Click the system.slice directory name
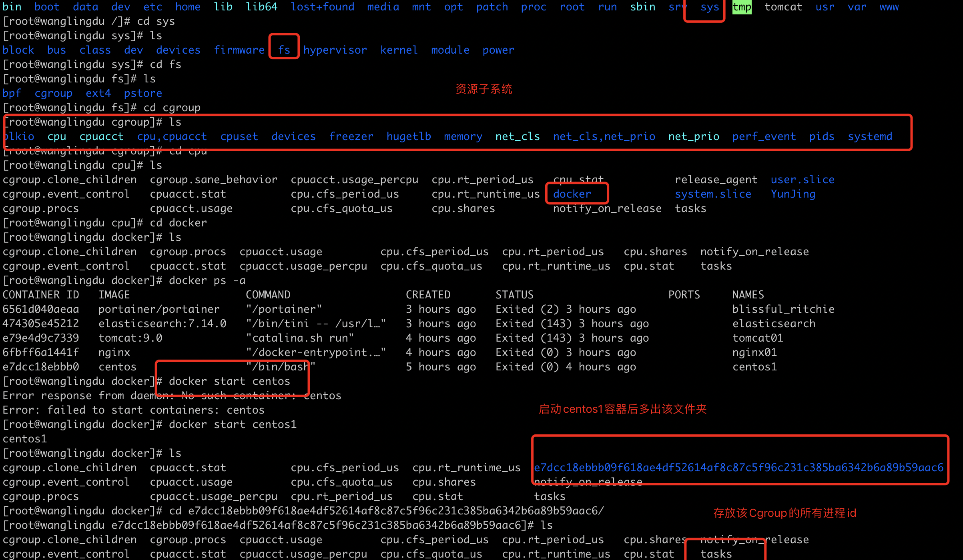963x560 pixels. tap(713, 194)
